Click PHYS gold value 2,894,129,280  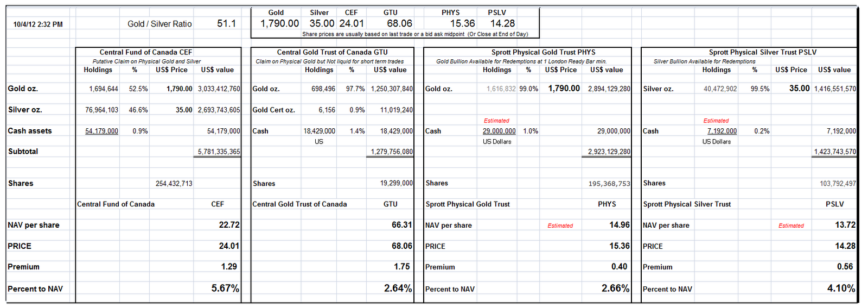[609, 89]
